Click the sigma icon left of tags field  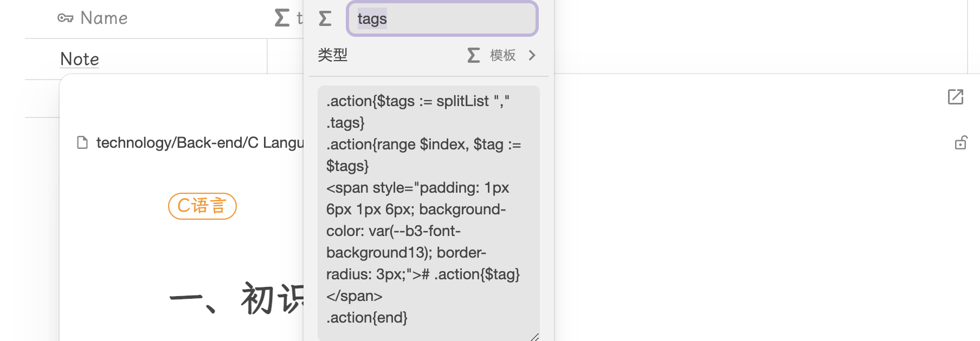325,19
